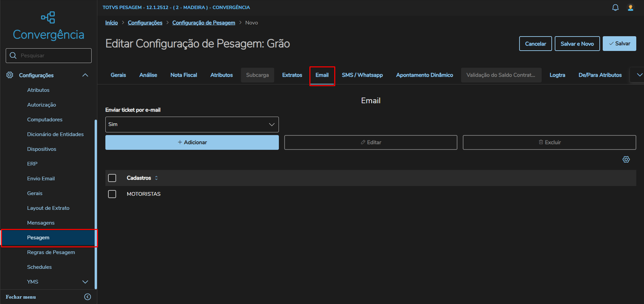Open the Nota Fiscal tab
Image resolution: width=644 pixels, height=304 pixels.
[x=184, y=75]
